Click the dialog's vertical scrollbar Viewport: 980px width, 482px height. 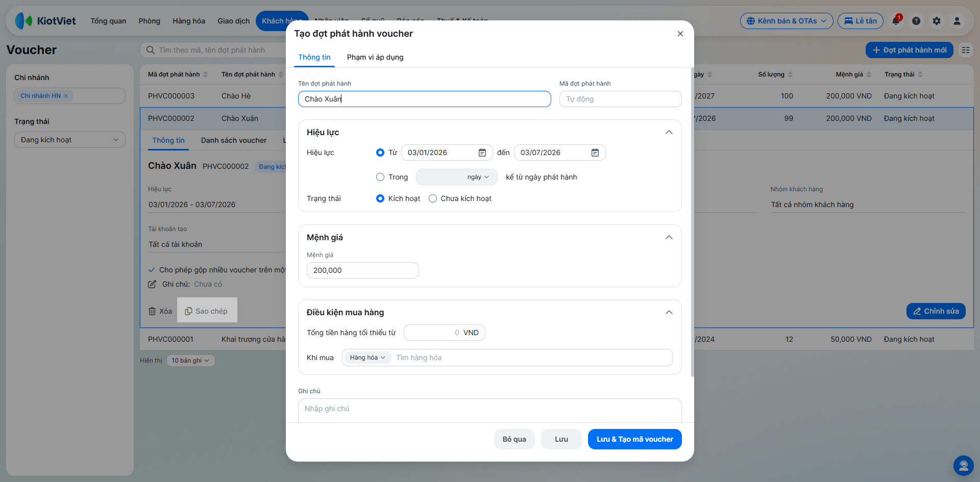(692, 222)
